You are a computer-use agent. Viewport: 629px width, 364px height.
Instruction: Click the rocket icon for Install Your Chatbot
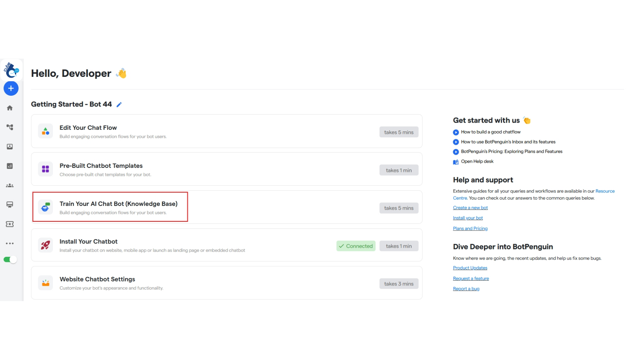pyautogui.click(x=46, y=245)
